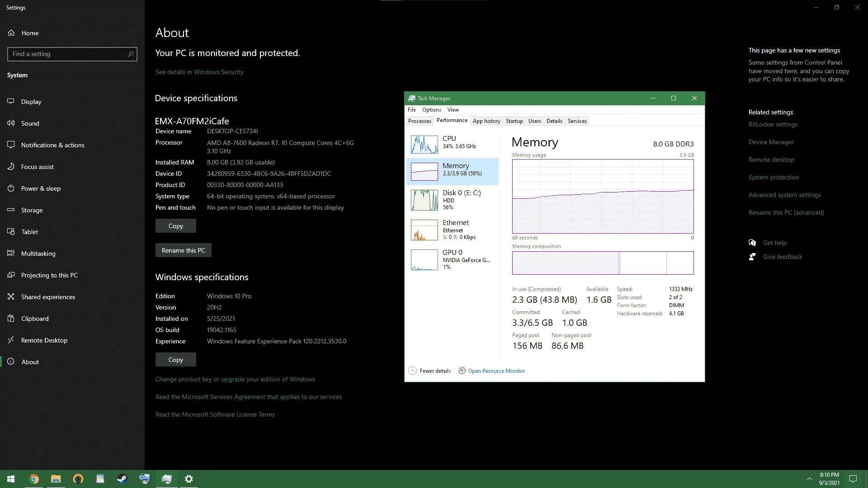Copy the Windows specifications
Screen dimensions: 868x488
176,360
